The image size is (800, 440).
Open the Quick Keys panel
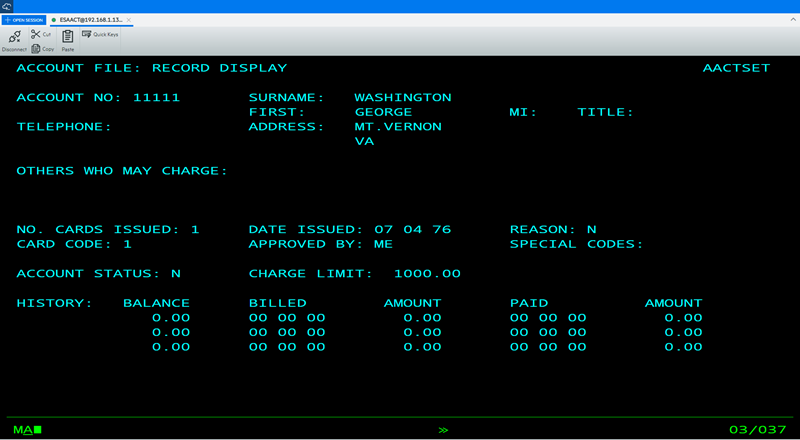pos(100,34)
